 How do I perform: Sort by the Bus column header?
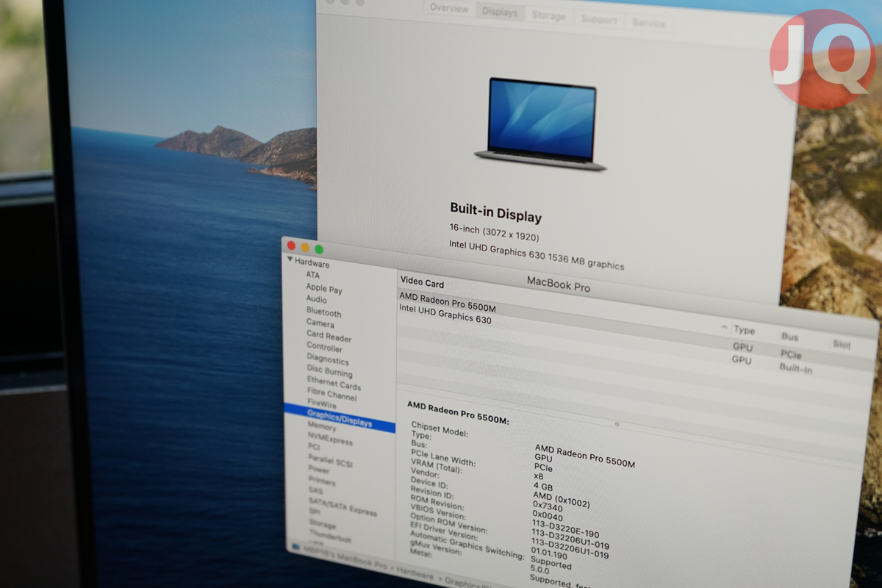[x=790, y=337]
